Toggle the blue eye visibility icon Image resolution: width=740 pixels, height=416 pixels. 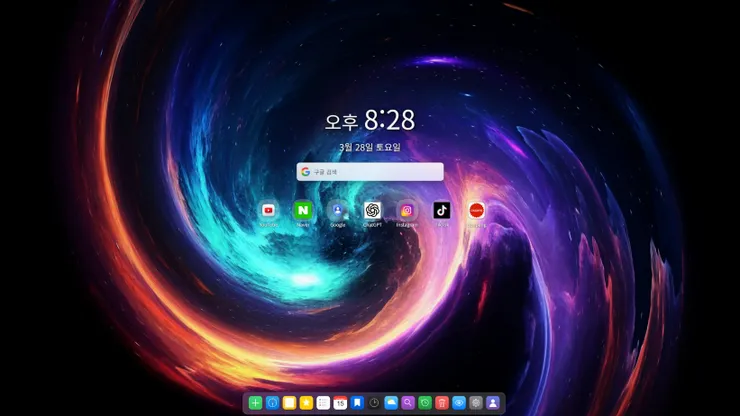point(459,403)
